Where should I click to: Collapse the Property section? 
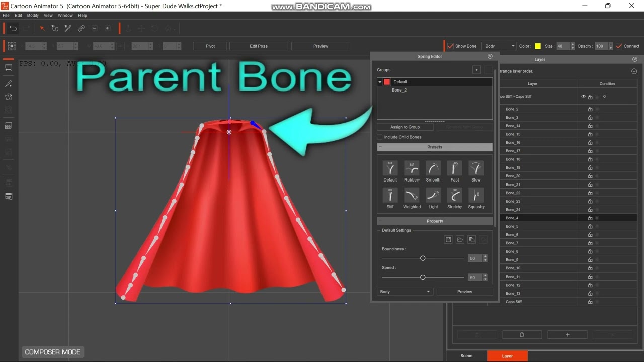[380, 221]
